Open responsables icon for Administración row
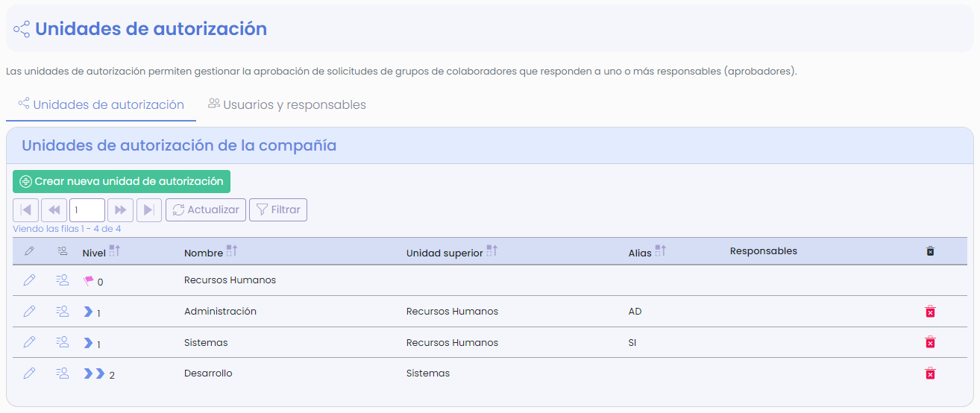The width and height of the screenshot is (980, 413). tap(63, 312)
